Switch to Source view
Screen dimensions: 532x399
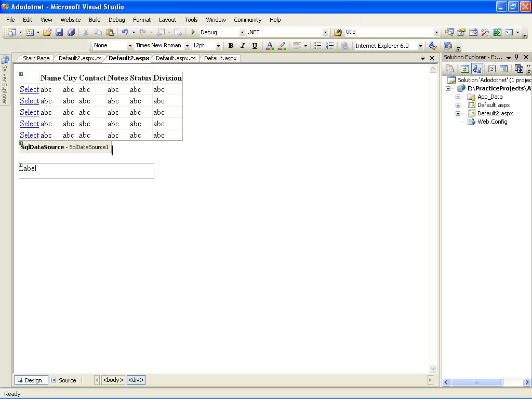64,380
